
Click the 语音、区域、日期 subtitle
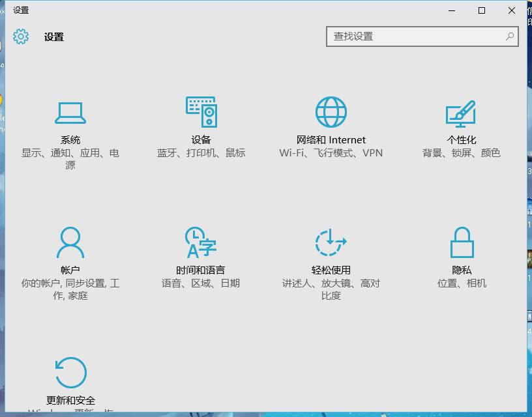click(x=201, y=283)
